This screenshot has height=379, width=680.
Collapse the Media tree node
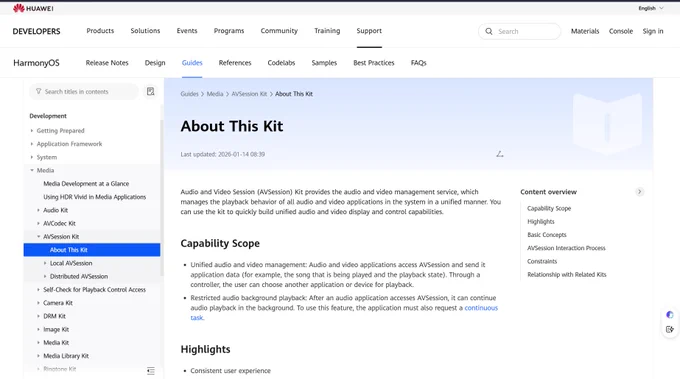click(x=32, y=170)
